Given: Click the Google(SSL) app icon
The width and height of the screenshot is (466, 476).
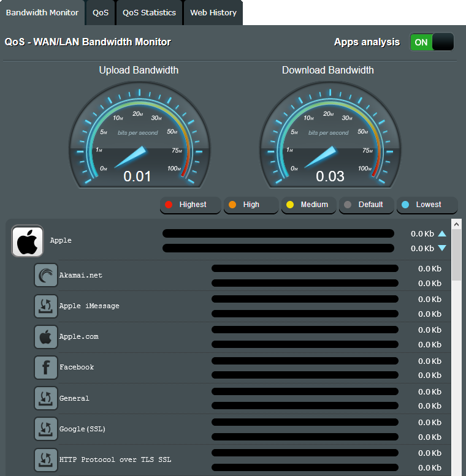Looking at the screenshot, I should click(x=46, y=429).
